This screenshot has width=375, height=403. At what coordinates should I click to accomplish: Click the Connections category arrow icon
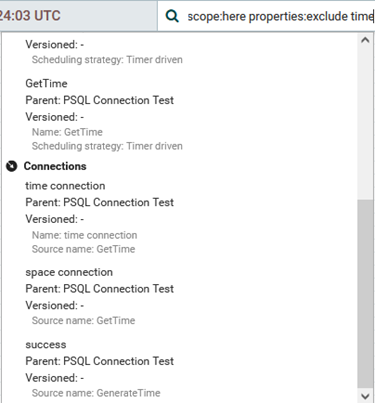[12, 166]
